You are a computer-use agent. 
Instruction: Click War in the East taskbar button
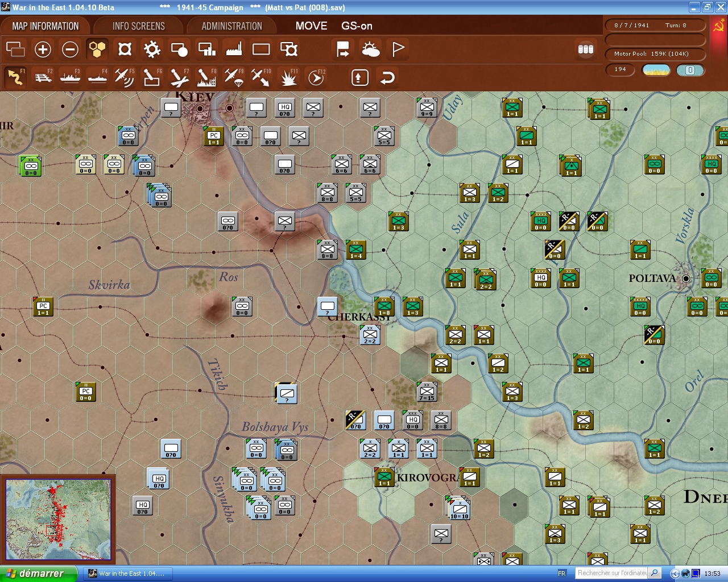129,573
